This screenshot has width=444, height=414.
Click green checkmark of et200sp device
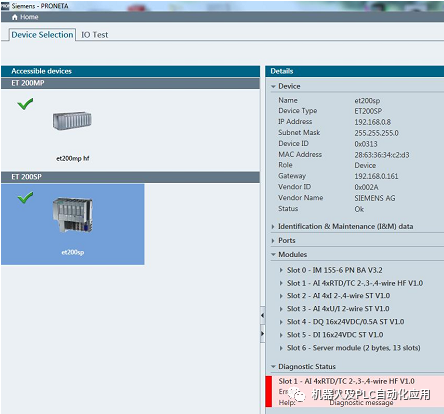pyautogui.click(x=25, y=197)
